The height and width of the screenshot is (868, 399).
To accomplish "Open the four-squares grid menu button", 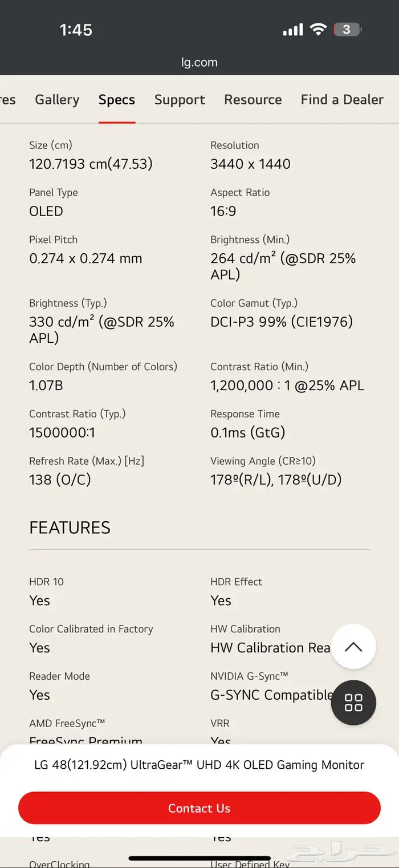I will coord(353,703).
